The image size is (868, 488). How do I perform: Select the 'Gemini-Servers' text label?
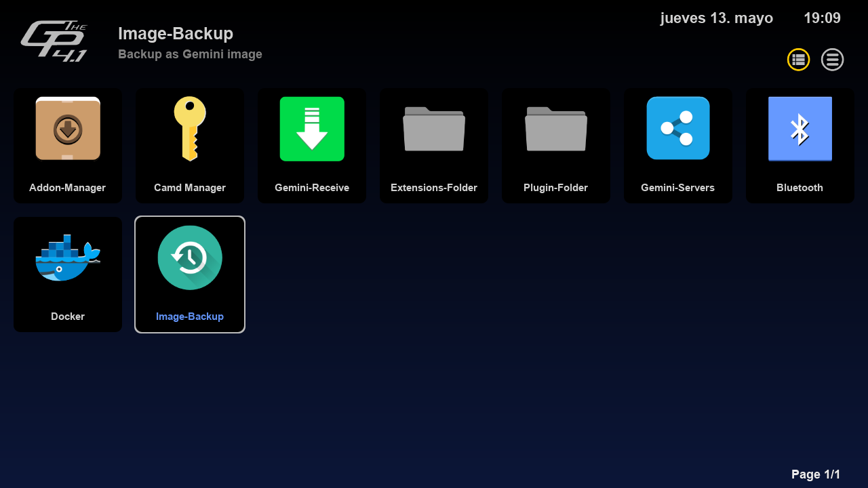[x=678, y=188]
